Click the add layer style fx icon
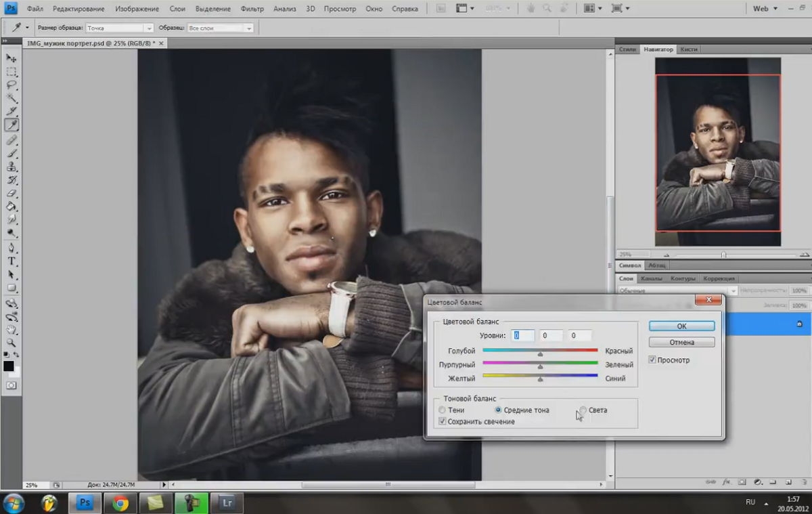This screenshot has height=514, width=812. pyautogui.click(x=727, y=482)
